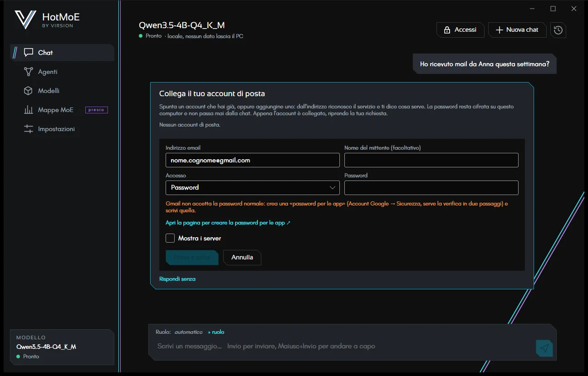The width and height of the screenshot is (588, 376).
Task: Click the Accessi lock icon
Action: (x=447, y=30)
